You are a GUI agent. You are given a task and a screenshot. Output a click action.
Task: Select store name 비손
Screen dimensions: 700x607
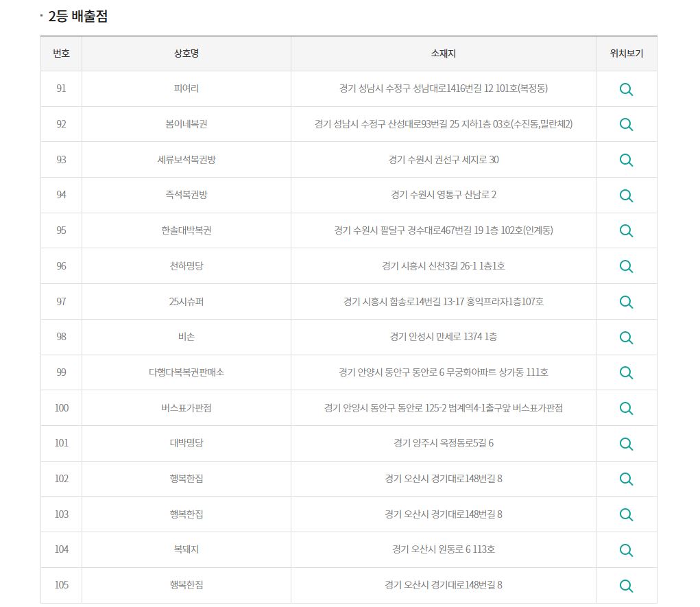tap(186, 337)
